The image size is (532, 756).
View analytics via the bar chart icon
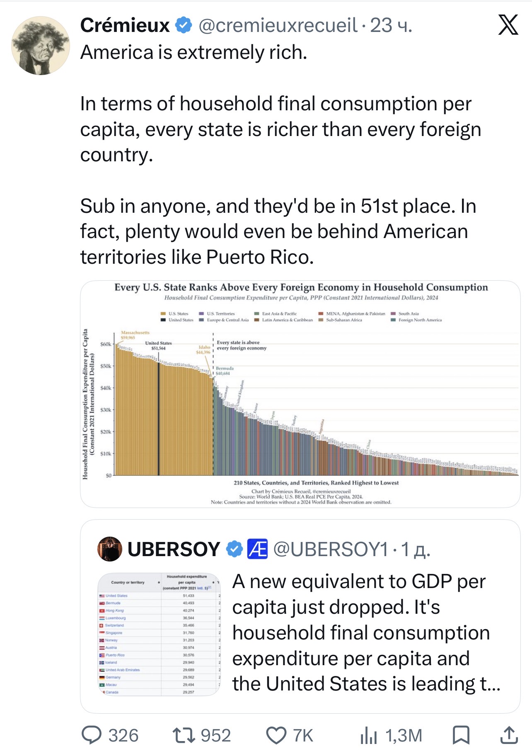[368, 736]
